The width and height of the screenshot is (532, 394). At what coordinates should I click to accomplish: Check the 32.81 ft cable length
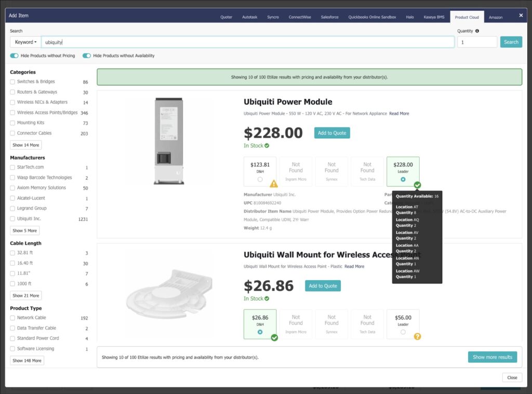[x=12, y=253]
